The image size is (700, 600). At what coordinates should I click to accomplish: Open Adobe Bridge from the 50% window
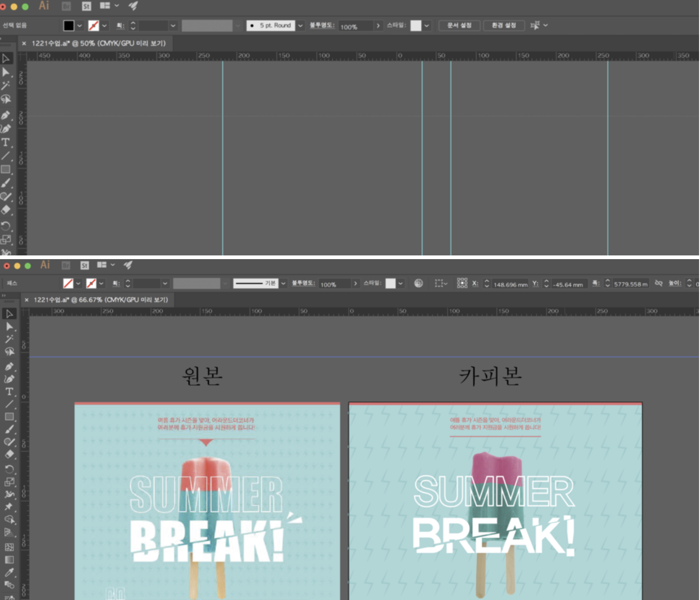point(66,6)
